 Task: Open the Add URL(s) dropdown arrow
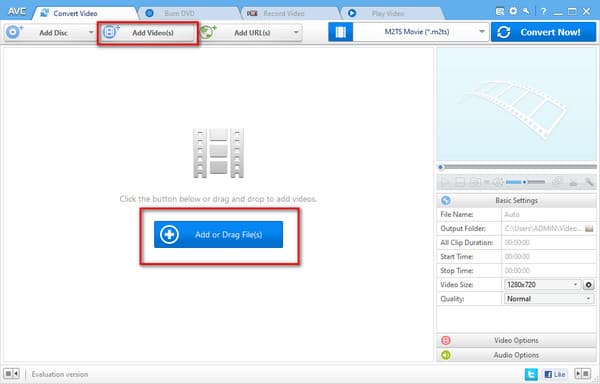coord(296,33)
